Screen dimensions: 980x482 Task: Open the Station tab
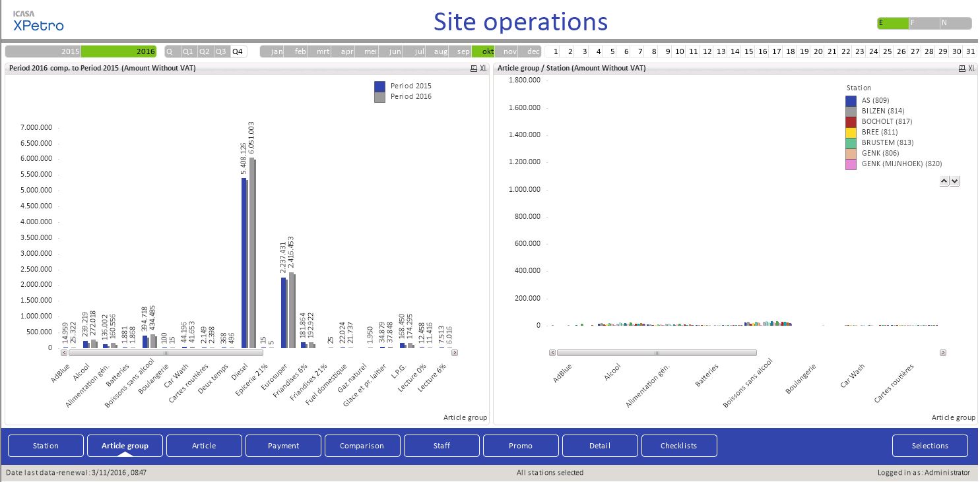[x=46, y=446]
